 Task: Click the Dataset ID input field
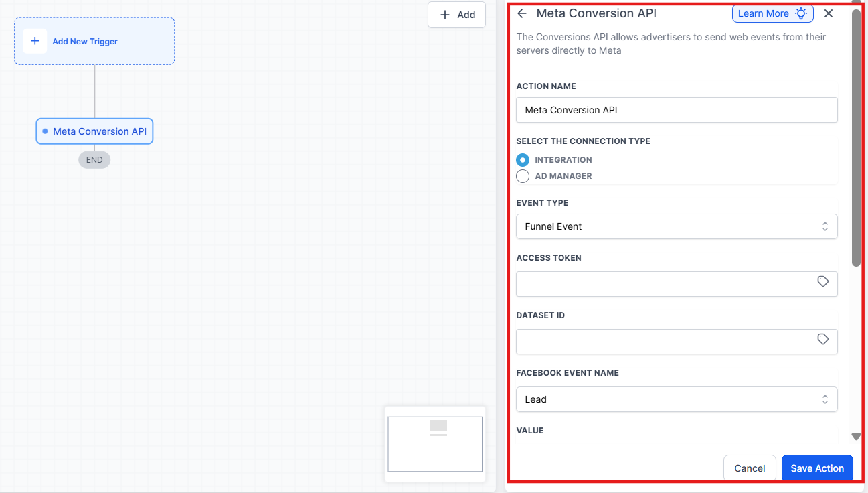point(677,342)
